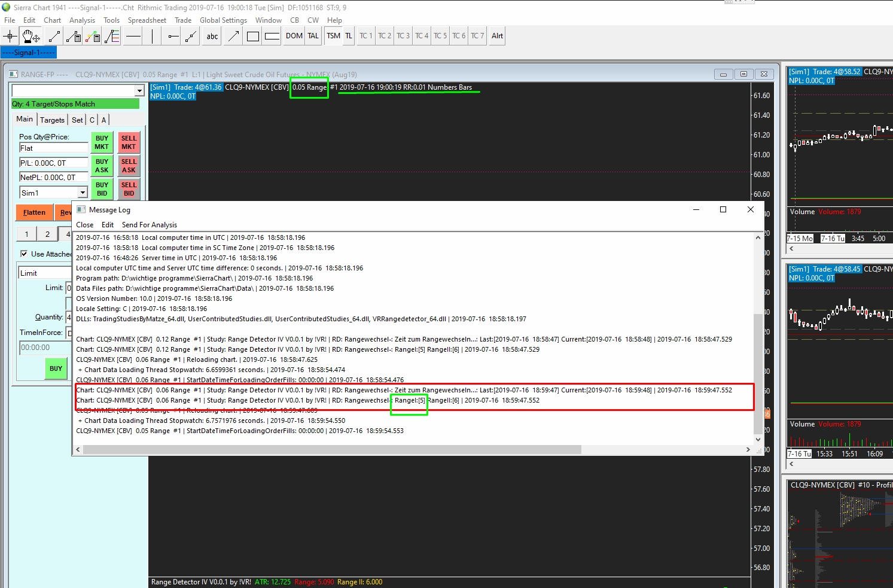Switch to the Targets tab
The width and height of the screenshot is (893, 588).
[52, 120]
